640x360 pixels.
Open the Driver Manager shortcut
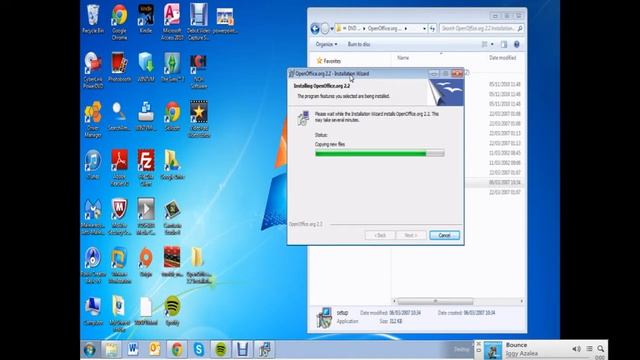pos(93,119)
